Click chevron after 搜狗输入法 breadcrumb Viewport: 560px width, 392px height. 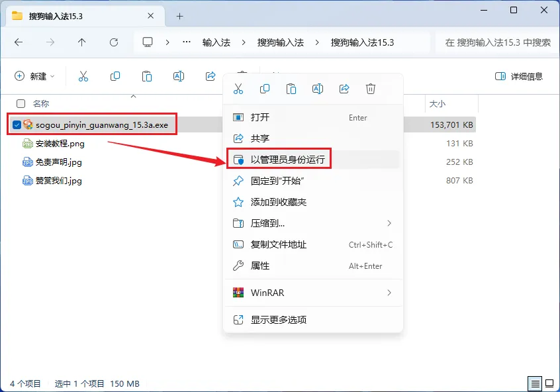tap(317, 42)
